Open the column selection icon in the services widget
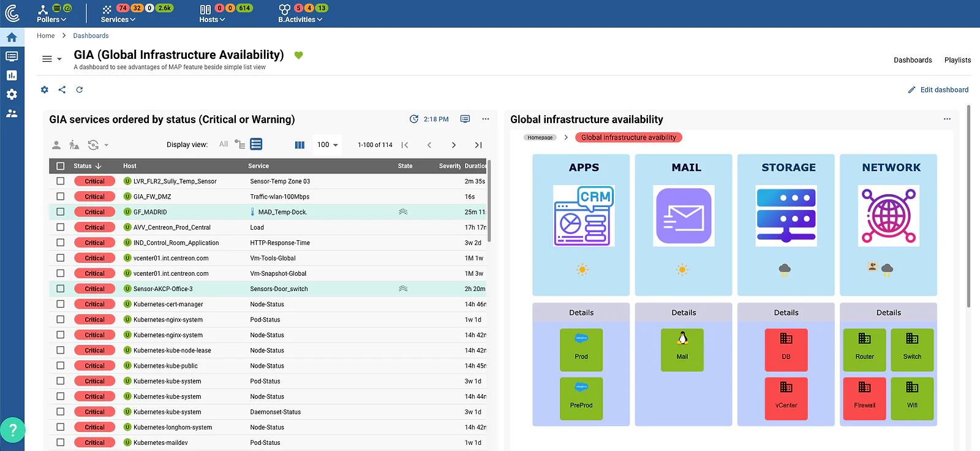980x451 pixels. pos(300,145)
